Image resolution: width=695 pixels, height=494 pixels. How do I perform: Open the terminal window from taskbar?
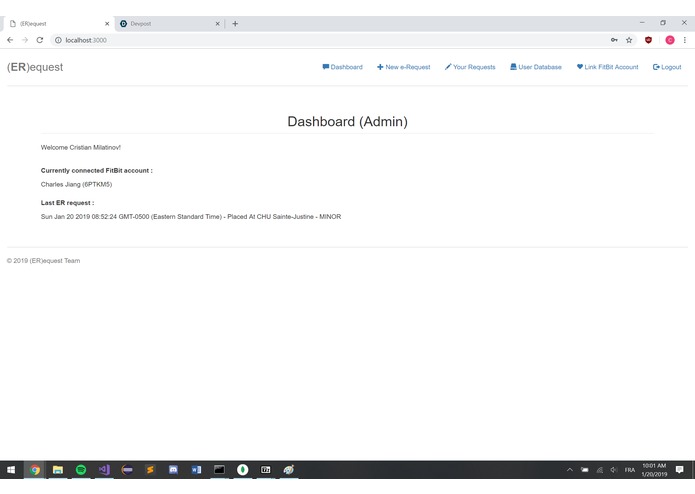219,470
